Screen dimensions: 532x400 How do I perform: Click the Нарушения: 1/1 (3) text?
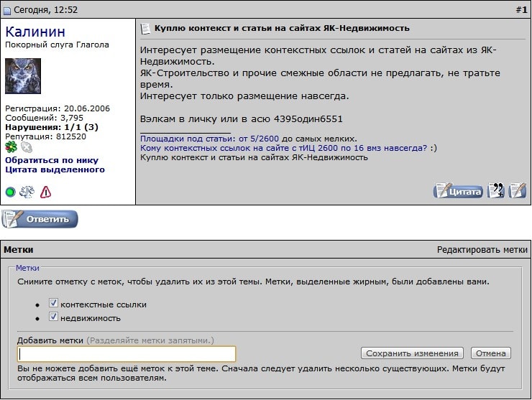coord(52,127)
